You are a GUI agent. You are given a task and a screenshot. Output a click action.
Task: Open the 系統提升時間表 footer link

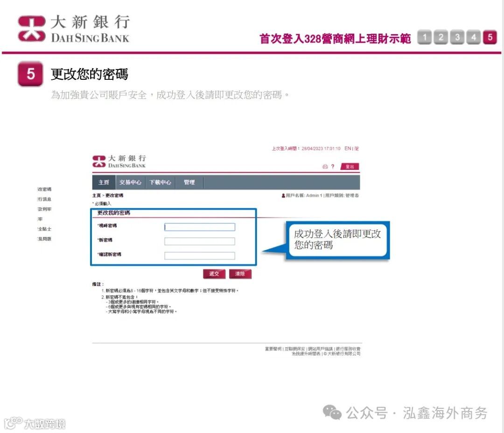point(306,354)
